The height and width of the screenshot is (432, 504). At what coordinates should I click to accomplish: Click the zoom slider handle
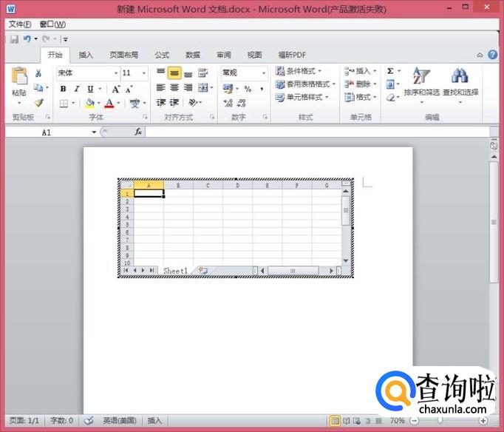(x=440, y=420)
